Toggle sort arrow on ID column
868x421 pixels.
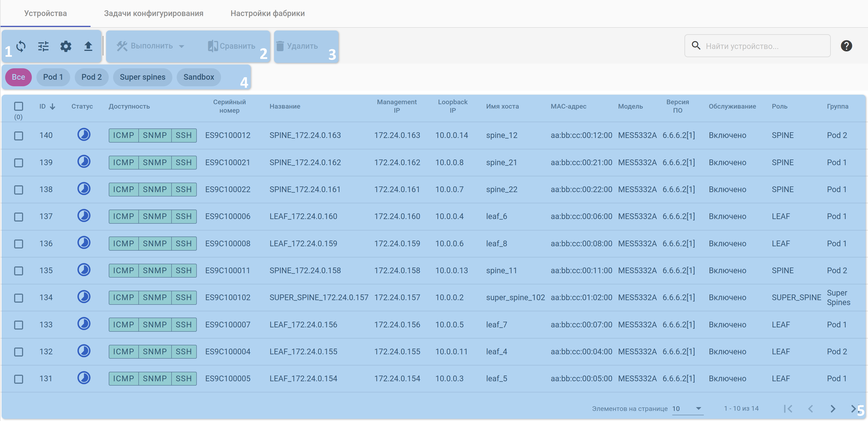coord(52,107)
